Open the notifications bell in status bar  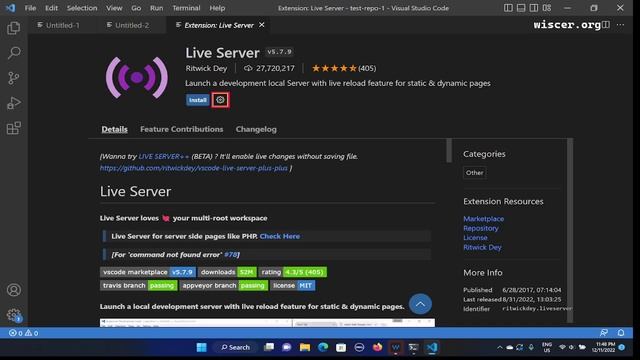tap(621, 333)
